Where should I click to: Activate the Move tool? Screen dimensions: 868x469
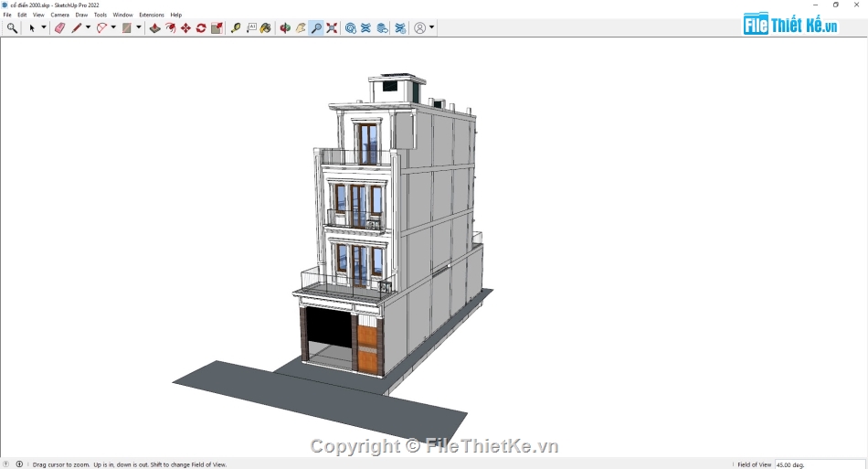186,27
